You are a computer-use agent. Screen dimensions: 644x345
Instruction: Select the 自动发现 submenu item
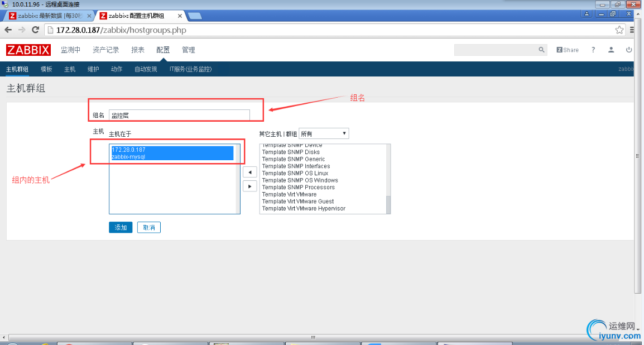[146, 69]
